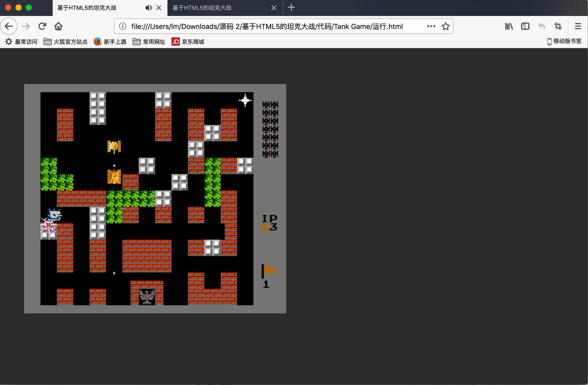
Task: Open the browser home page
Action: pyautogui.click(x=58, y=26)
